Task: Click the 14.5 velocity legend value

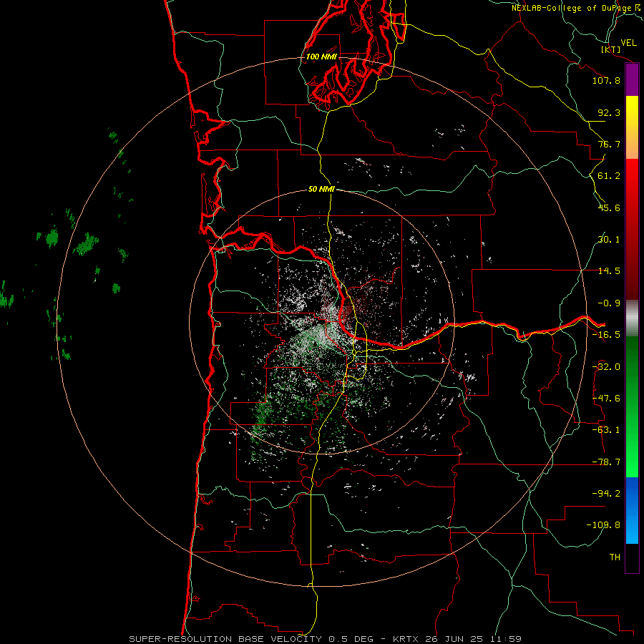Action: point(609,271)
